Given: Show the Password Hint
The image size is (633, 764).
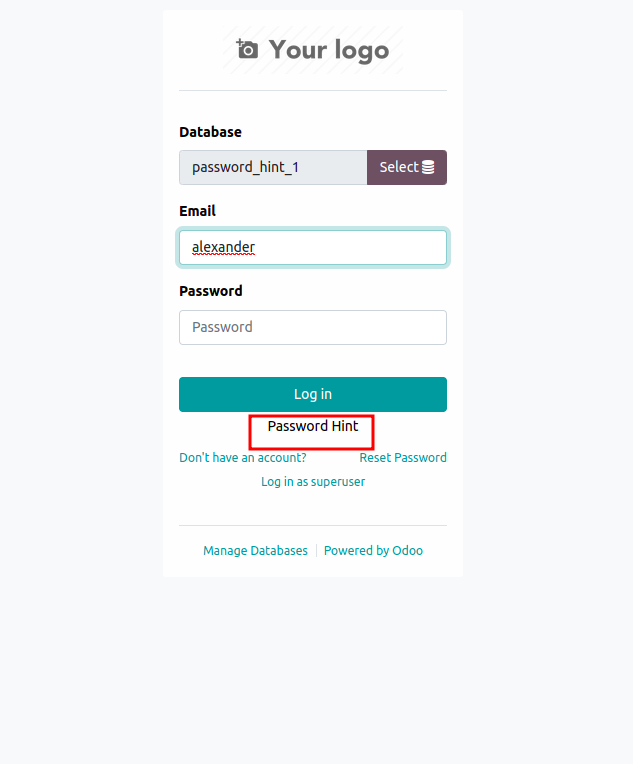Looking at the screenshot, I should pos(312,427).
